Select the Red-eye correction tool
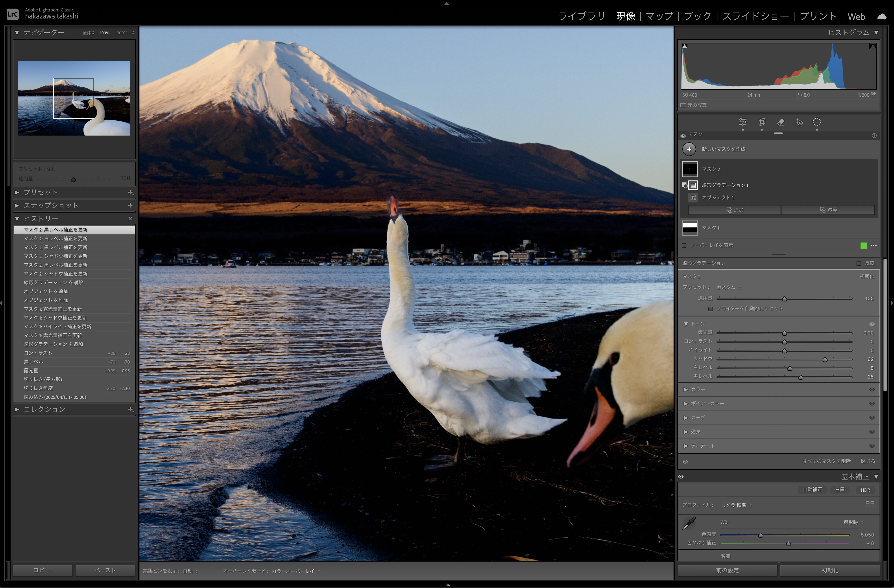The width and height of the screenshot is (894, 588). coord(799,122)
